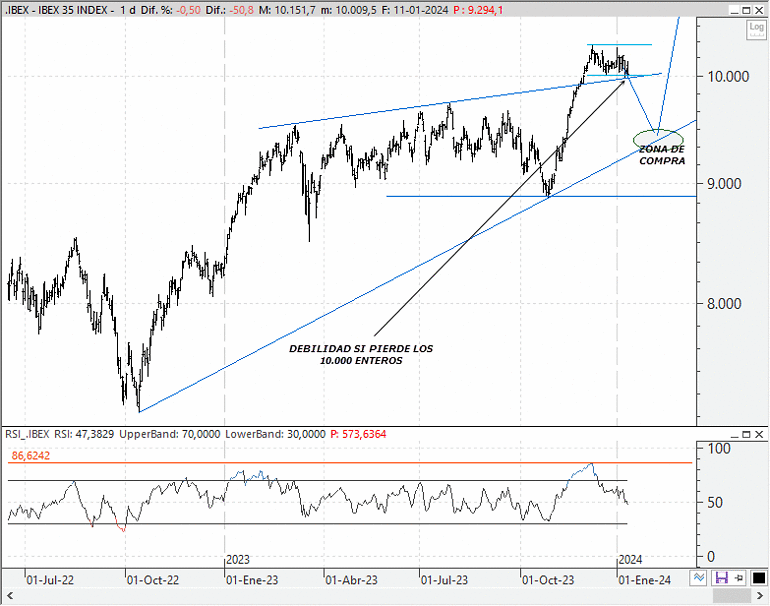Click the '01-Abr-23' date marker

coord(352,580)
